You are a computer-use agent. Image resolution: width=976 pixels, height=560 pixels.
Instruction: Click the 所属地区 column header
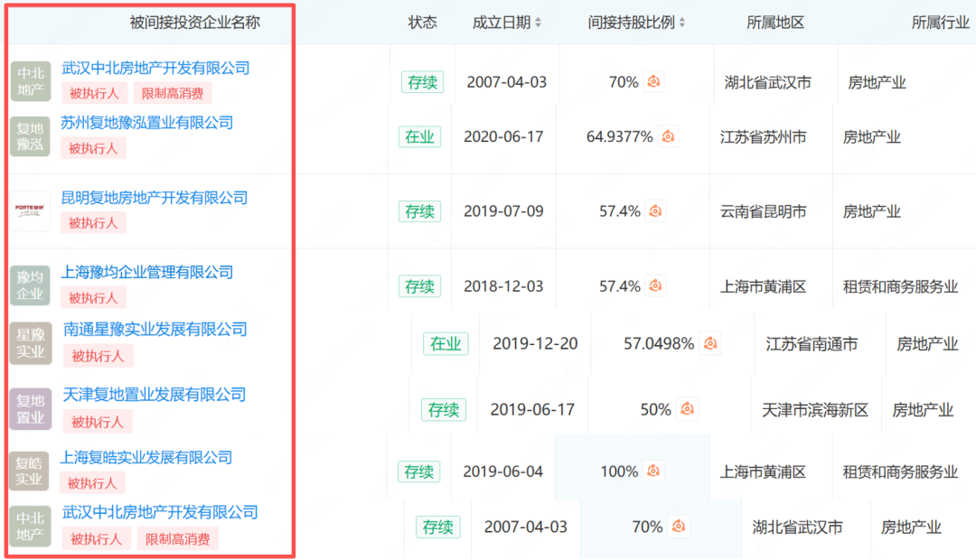point(775,23)
